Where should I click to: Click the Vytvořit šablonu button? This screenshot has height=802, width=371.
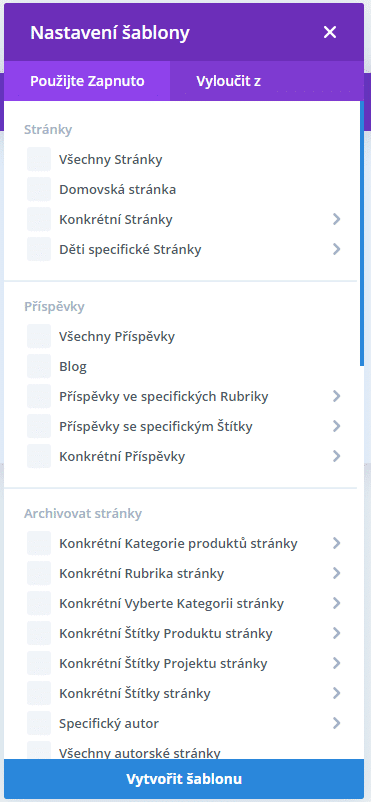tap(184, 779)
